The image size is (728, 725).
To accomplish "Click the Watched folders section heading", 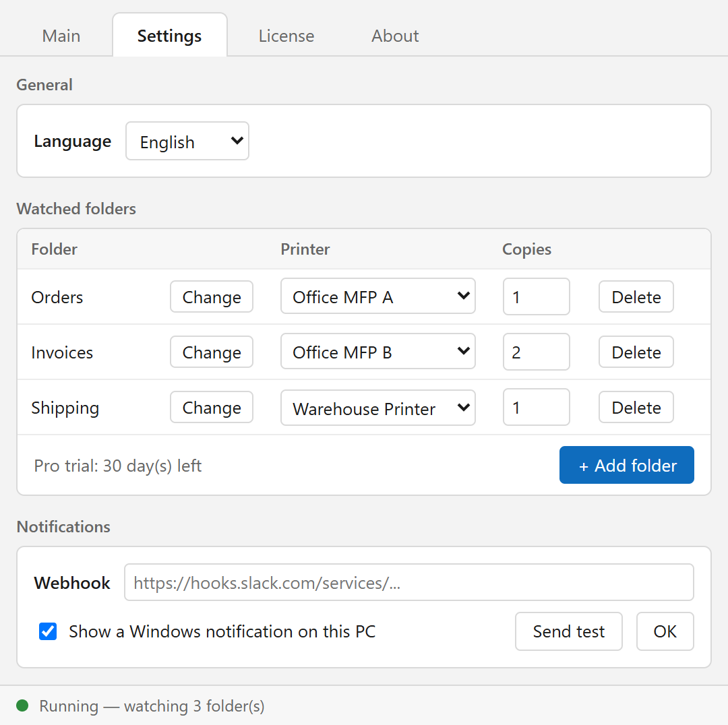I will click(x=76, y=209).
